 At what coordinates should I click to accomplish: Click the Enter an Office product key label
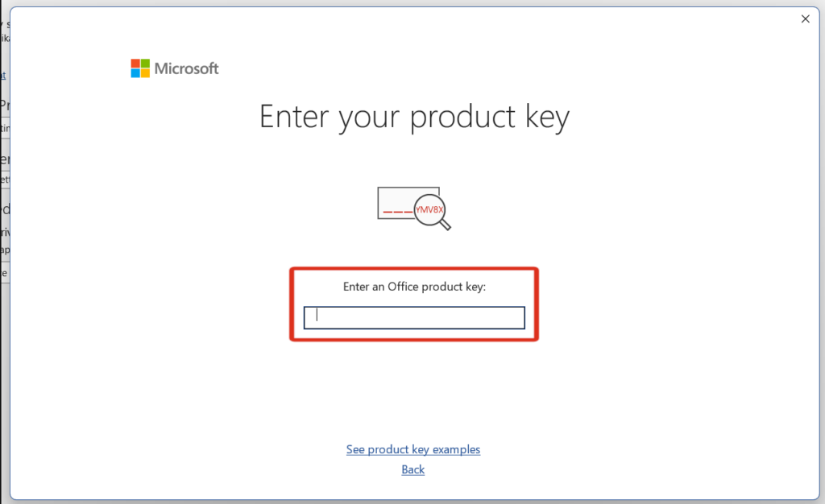pyautogui.click(x=413, y=286)
